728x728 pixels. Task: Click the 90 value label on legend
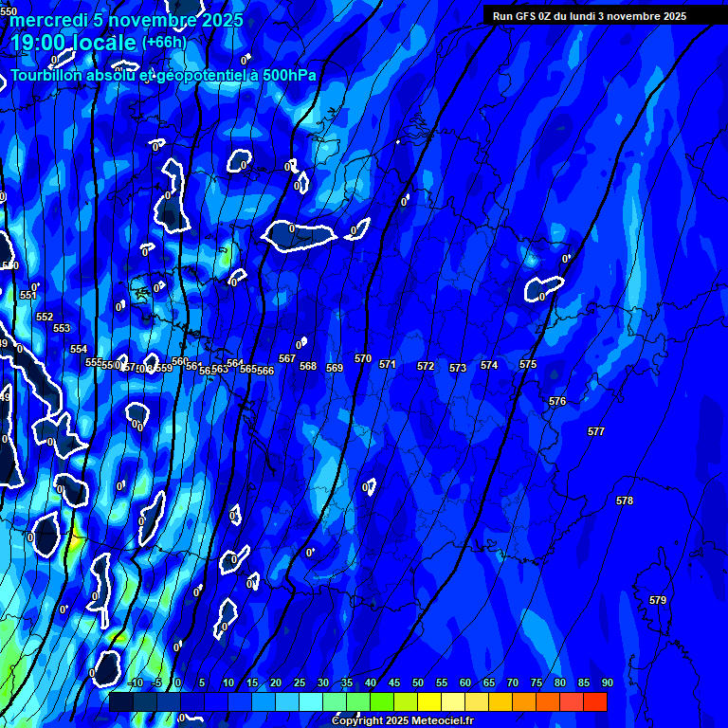[607, 682]
